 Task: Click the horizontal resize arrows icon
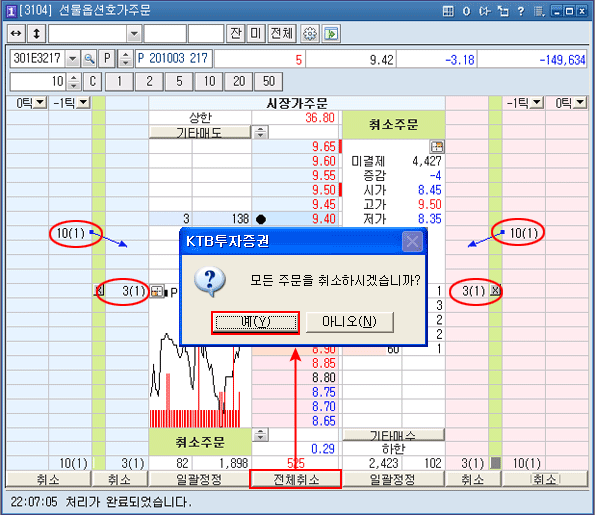16,33
